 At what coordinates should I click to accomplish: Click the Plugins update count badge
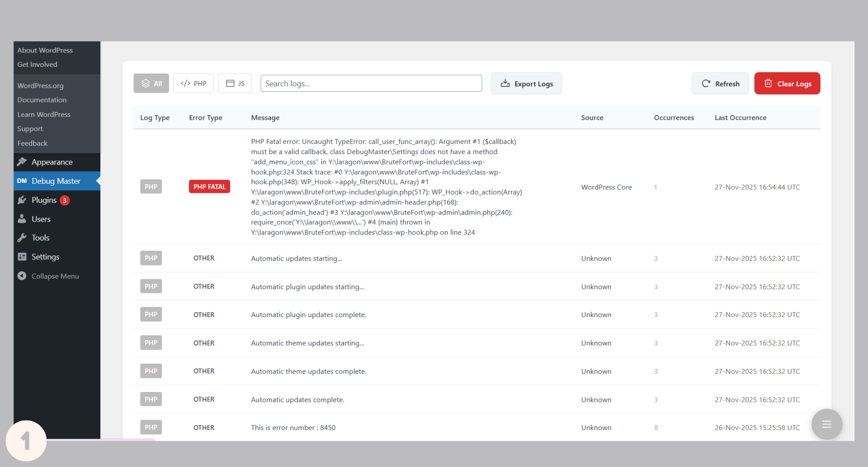tap(65, 200)
